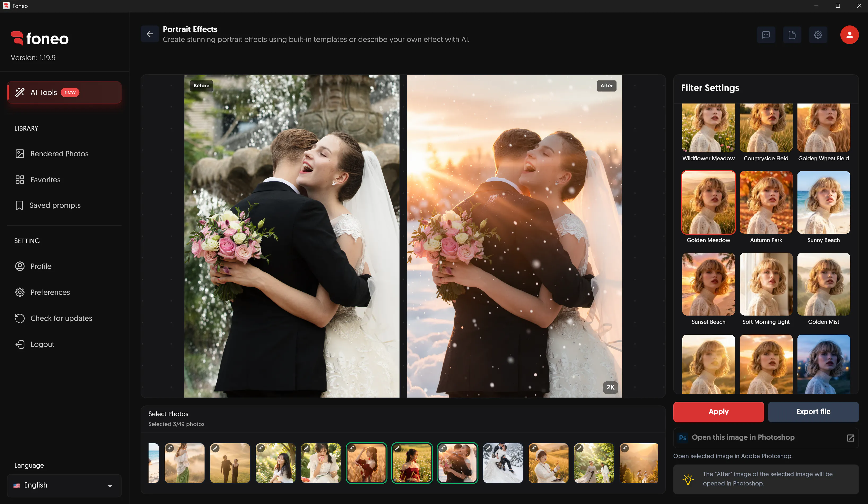This screenshot has height=504, width=868.
Task: Click the 'Selected 3/49 photos' text
Action: 176,424
